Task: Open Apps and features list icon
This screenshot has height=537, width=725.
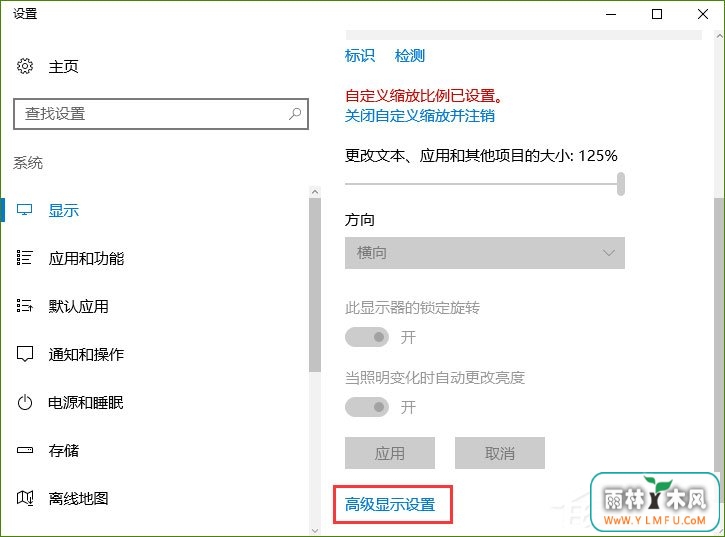Action: click(x=25, y=258)
